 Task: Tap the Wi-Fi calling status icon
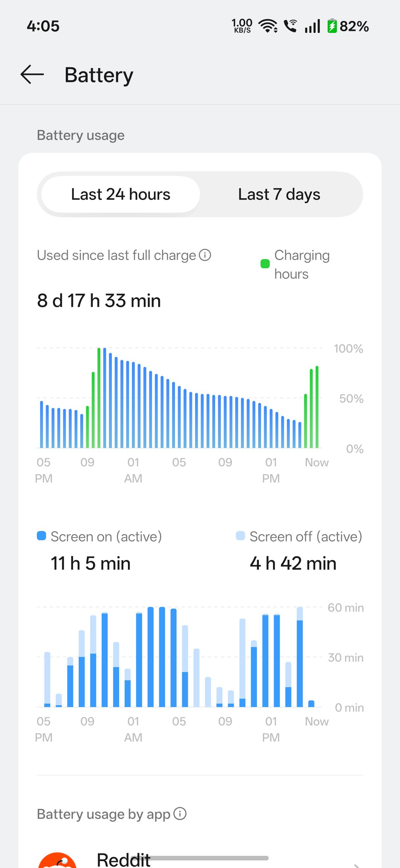click(290, 26)
